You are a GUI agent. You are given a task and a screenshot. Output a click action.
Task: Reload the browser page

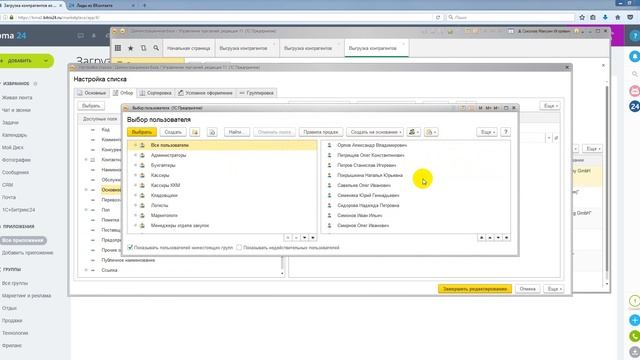[438, 18]
